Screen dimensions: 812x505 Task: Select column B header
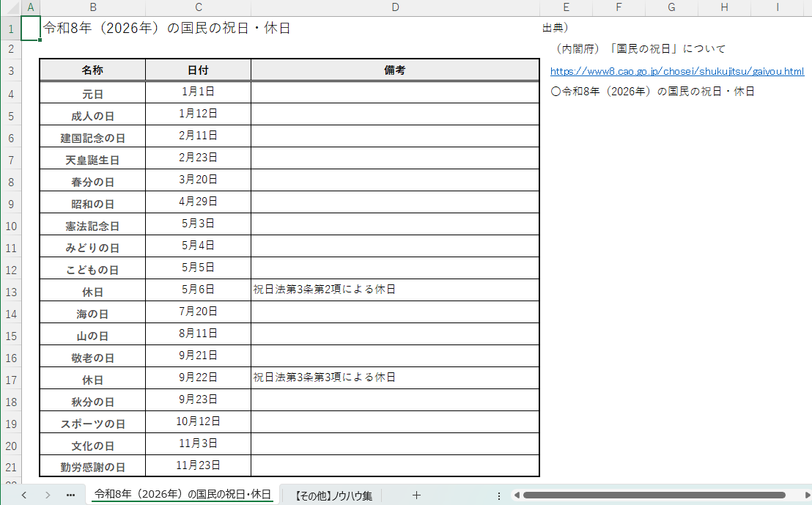92,7
